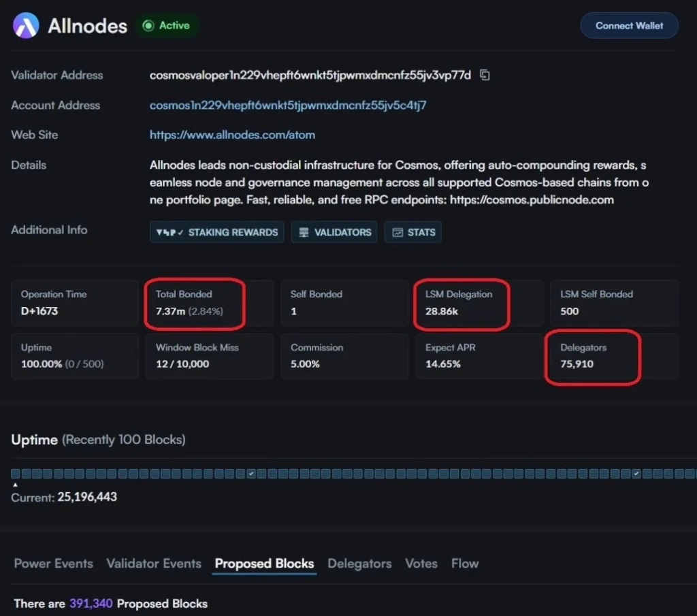Image resolution: width=697 pixels, height=616 pixels.
Task: Click the Expect APR stat card
Action: (x=479, y=356)
